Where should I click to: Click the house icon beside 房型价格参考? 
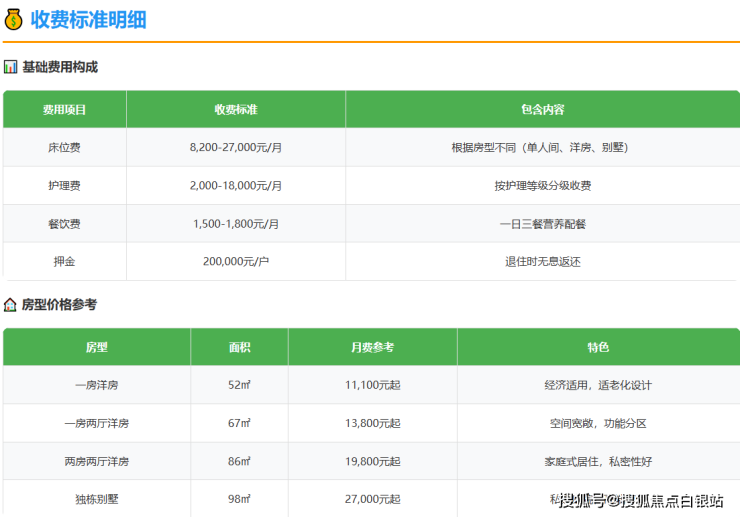click(10, 305)
